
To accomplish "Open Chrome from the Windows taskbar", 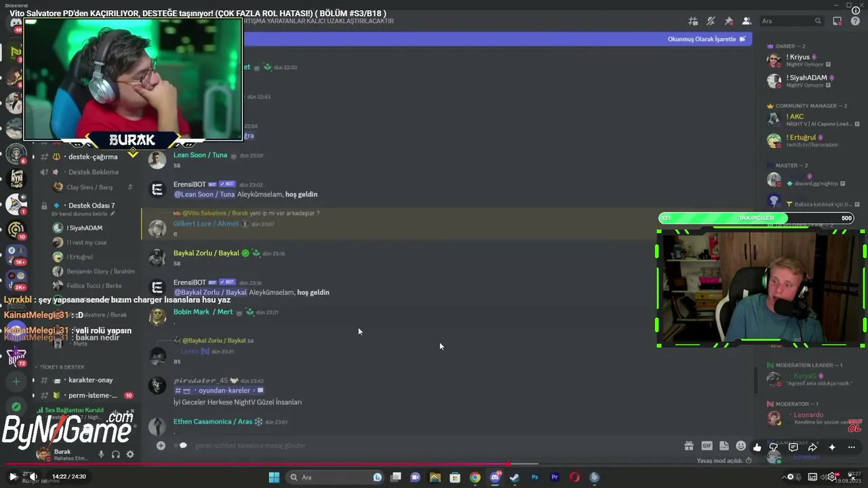I will 475,477.
